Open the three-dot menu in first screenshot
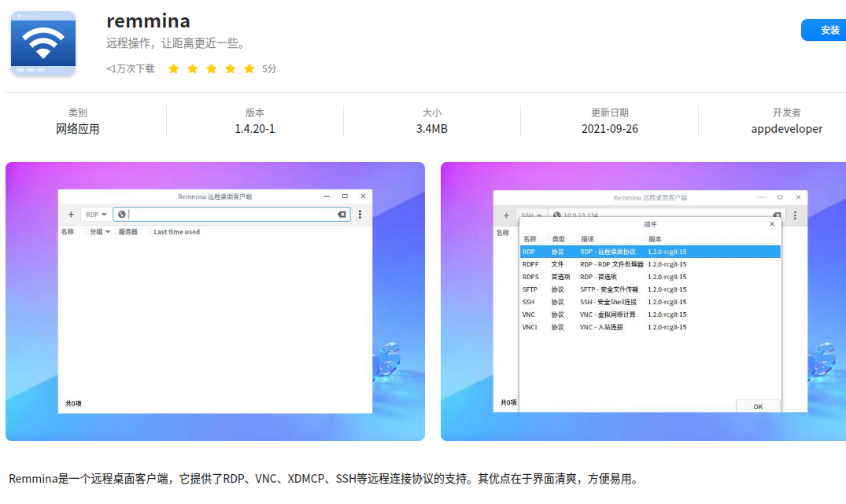Viewport: 846px width, 504px height. (x=360, y=215)
